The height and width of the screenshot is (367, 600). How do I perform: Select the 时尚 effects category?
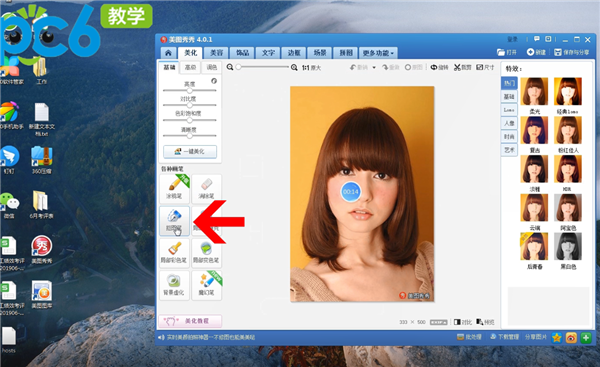click(509, 137)
